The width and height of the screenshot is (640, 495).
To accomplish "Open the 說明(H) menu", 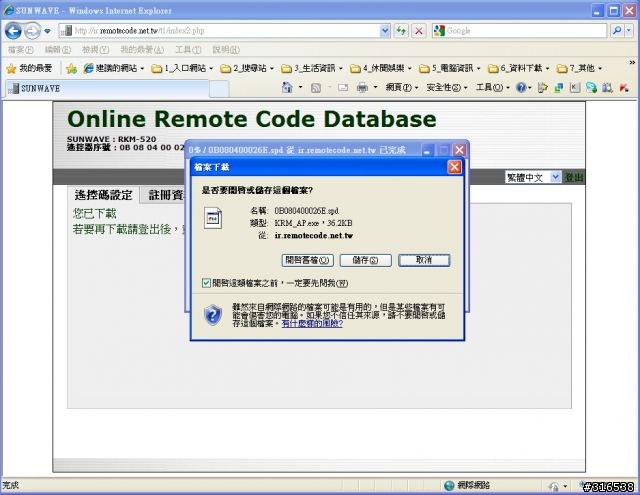I will 226,50.
